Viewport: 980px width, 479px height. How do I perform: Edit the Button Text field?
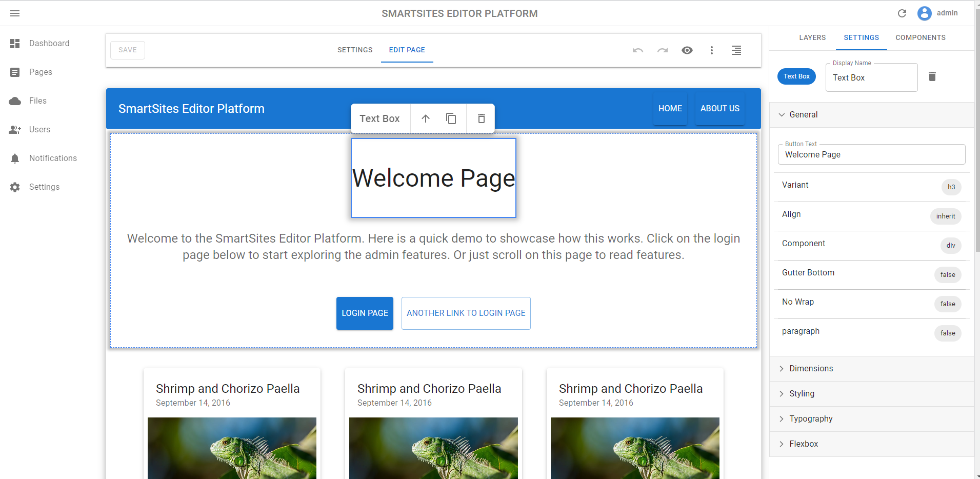871,154
